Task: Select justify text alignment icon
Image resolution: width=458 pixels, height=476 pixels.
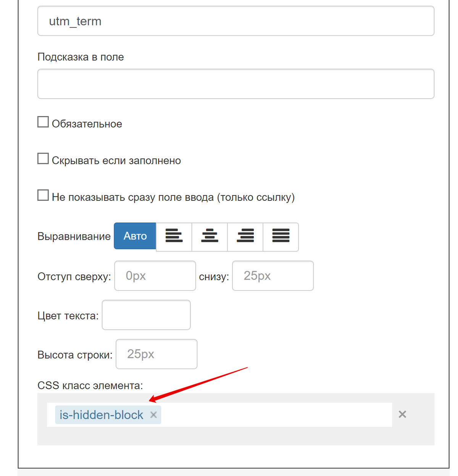Action: point(281,237)
